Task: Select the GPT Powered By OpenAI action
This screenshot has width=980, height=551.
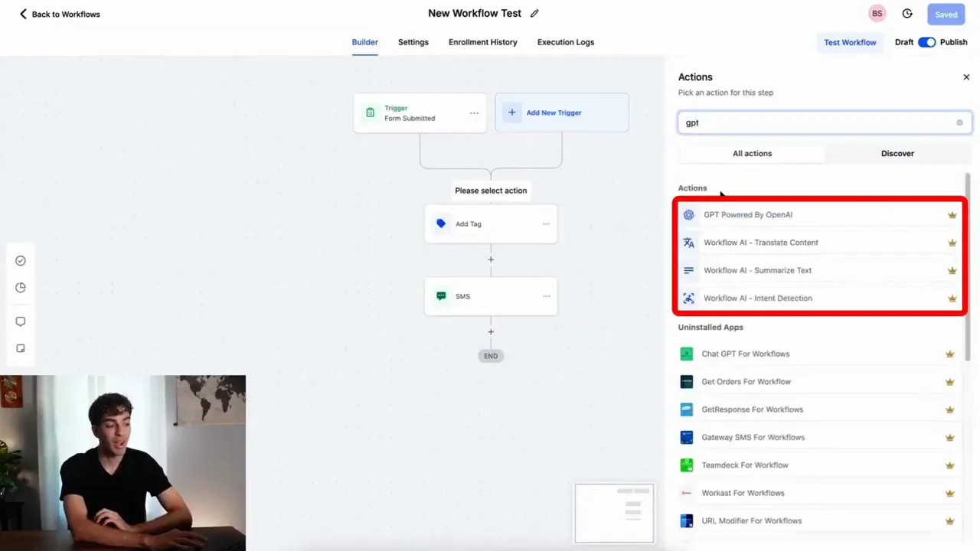Action: point(819,215)
